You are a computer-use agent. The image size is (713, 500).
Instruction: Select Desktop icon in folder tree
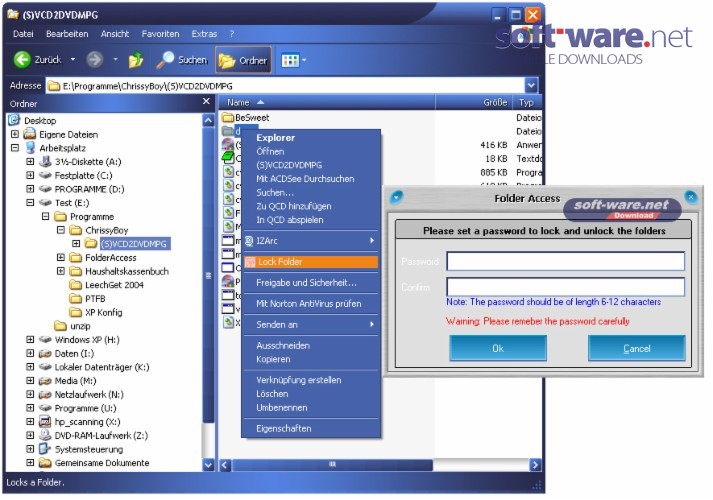point(15,120)
